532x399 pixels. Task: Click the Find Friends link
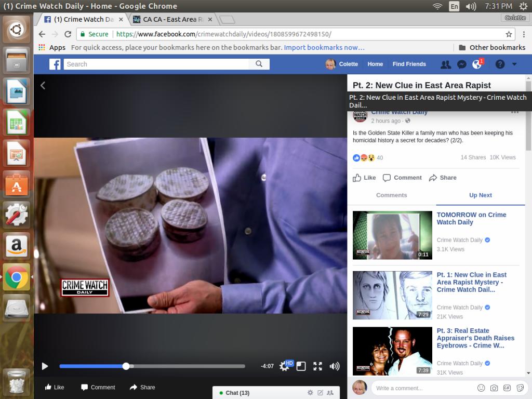click(x=409, y=64)
